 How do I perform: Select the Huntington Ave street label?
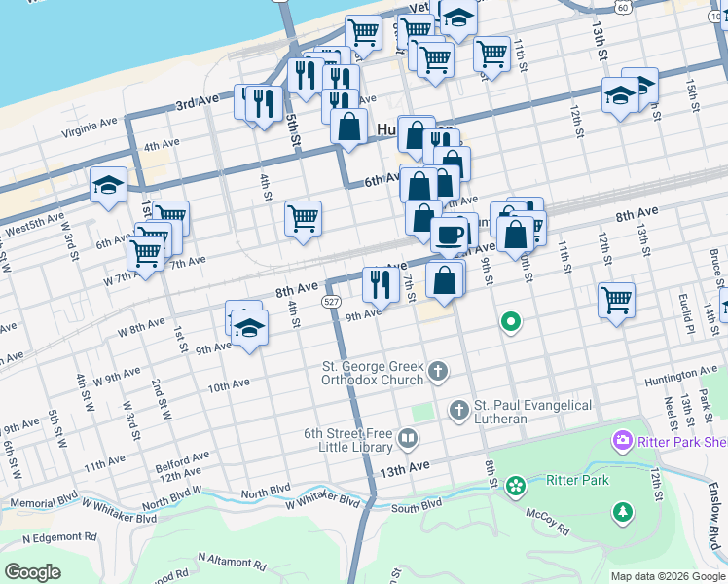pos(681,376)
